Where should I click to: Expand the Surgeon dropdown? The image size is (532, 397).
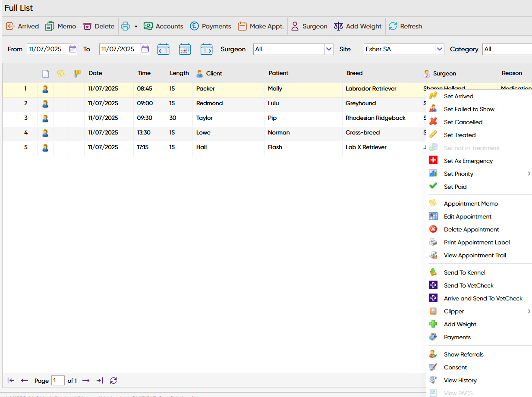click(x=329, y=49)
